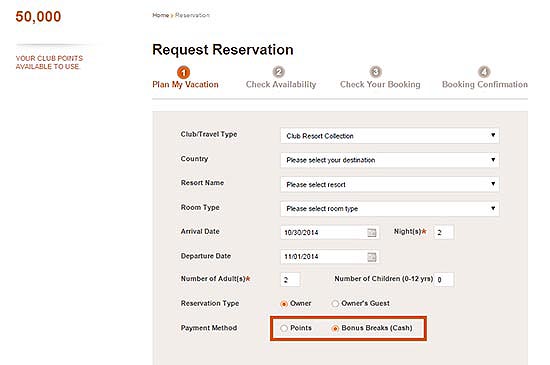Click step 1 circle Plan My Vacation
The image size is (550, 365).
183,73
